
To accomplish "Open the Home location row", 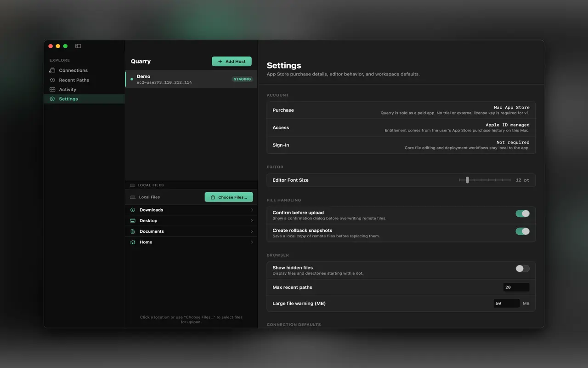I will pyautogui.click(x=191, y=242).
